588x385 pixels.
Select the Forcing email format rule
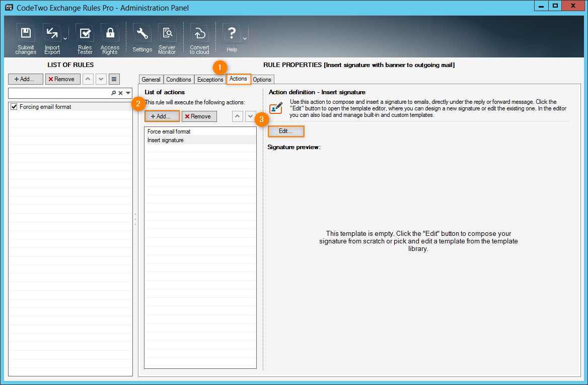pyautogui.click(x=70, y=106)
